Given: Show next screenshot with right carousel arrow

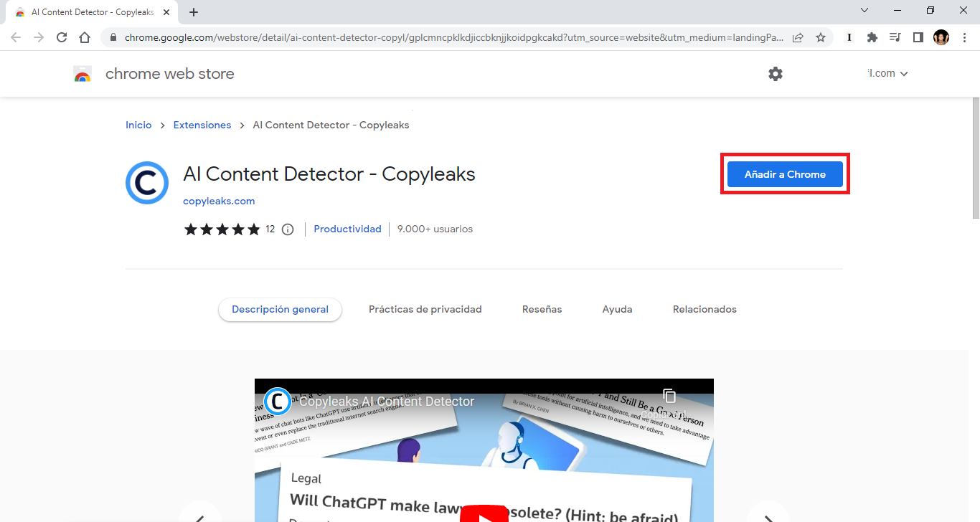Looking at the screenshot, I should click(x=768, y=513).
